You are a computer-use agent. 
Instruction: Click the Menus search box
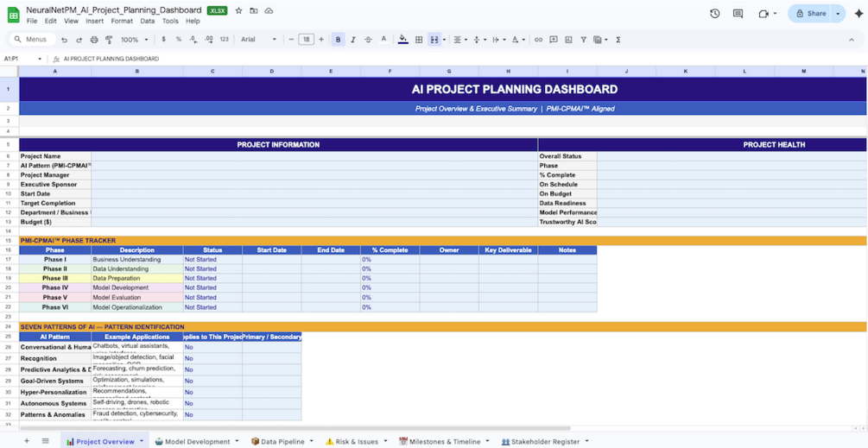coord(33,39)
